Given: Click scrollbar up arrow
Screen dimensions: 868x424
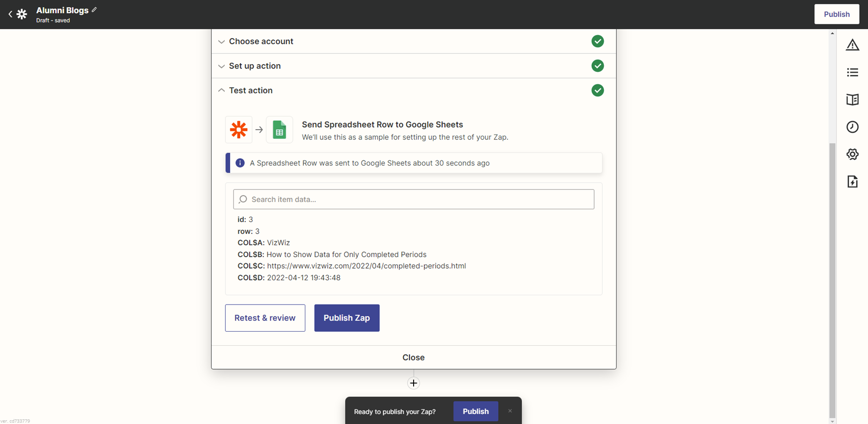Looking at the screenshot, I should point(833,33).
